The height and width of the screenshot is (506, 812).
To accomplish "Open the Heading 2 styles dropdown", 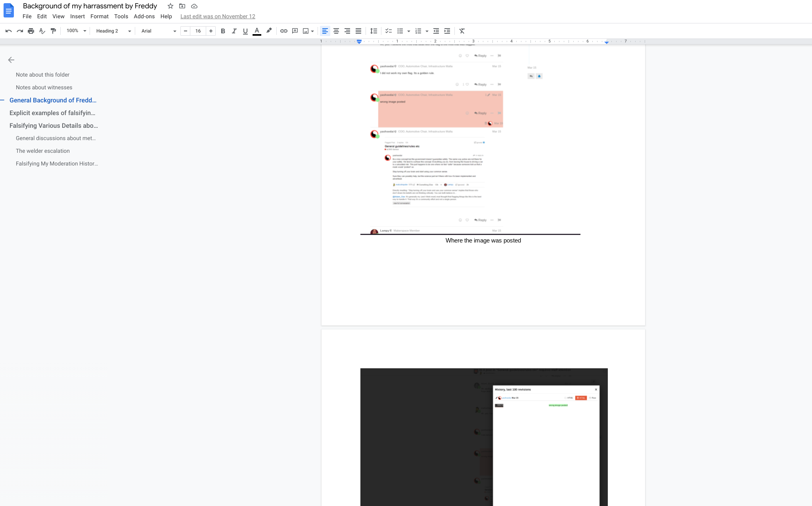I will [x=113, y=31].
